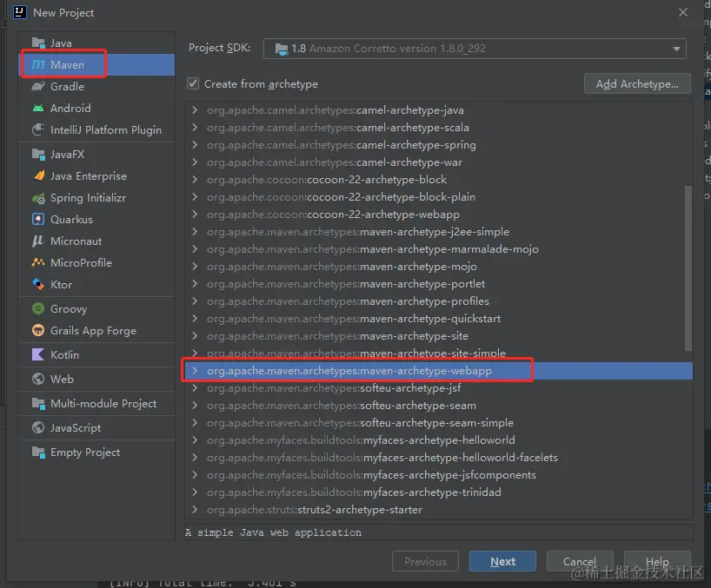
Task: Click the MicroProfile icon
Action: tap(38, 263)
